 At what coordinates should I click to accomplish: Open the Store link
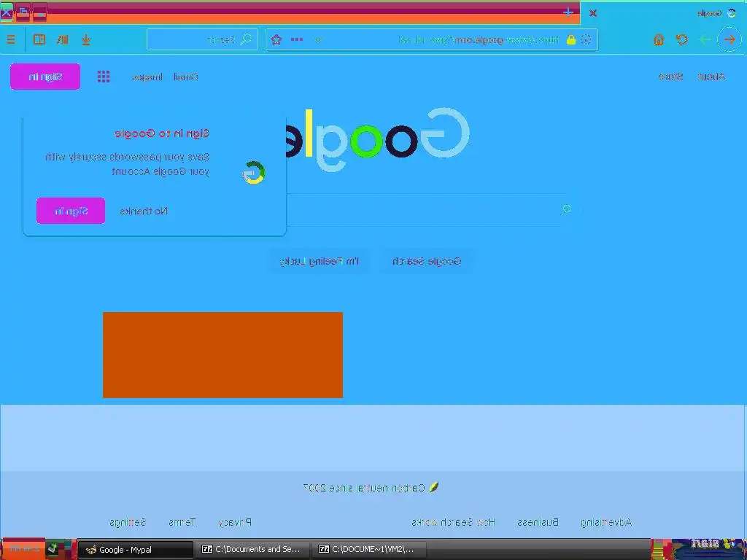671,77
